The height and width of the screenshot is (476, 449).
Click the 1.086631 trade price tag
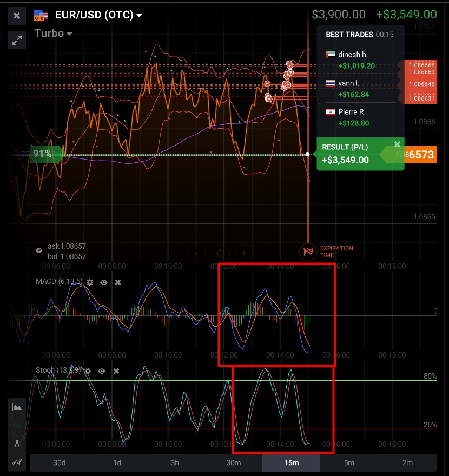tap(421, 98)
